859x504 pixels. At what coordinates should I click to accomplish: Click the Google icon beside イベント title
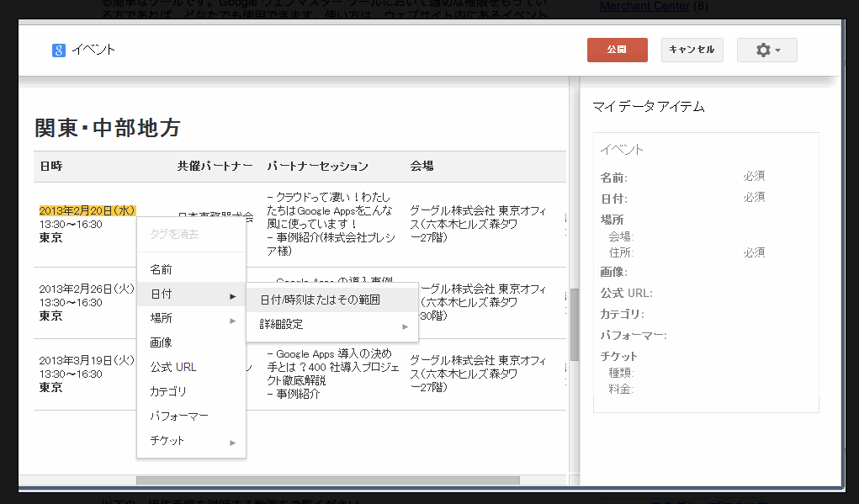click(x=59, y=50)
